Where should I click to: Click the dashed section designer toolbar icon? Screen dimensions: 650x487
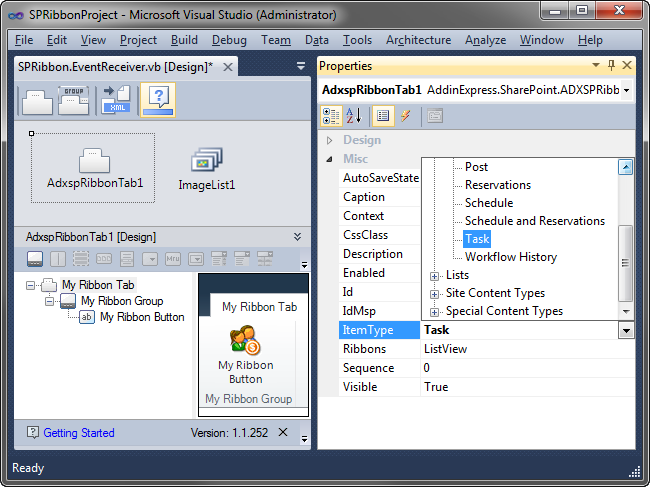pyautogui.click(x=81, y=259)
